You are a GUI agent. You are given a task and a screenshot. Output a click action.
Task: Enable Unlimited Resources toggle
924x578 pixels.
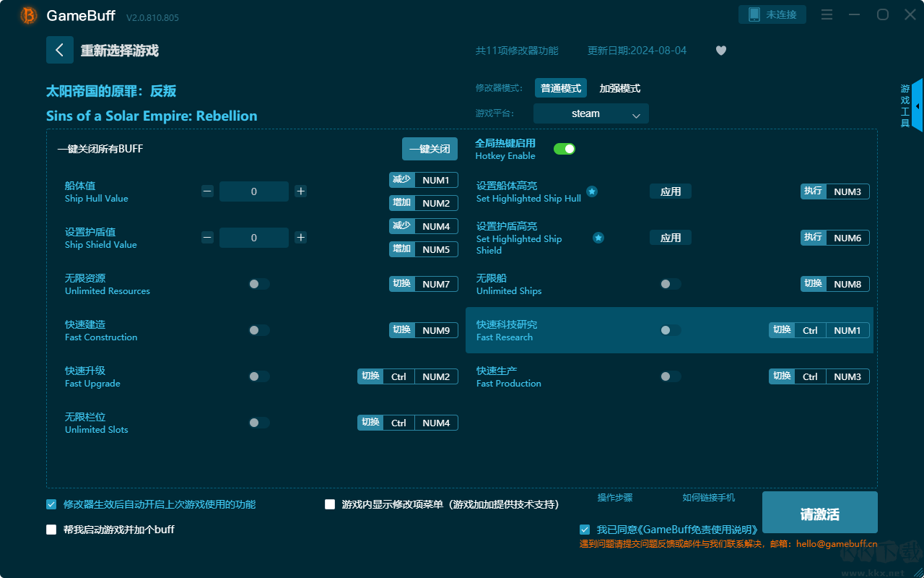pos(259,284)
